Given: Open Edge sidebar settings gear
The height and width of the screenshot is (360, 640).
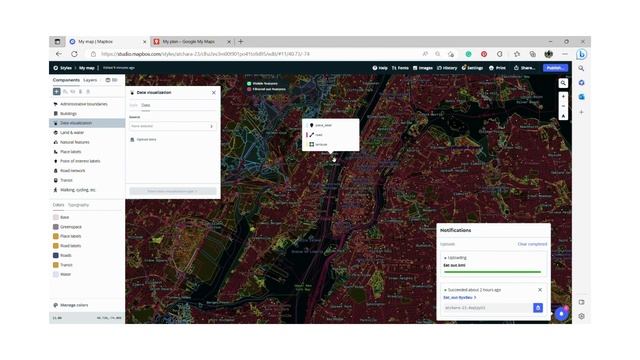Looking at the screenshot, I should point(581,316).
